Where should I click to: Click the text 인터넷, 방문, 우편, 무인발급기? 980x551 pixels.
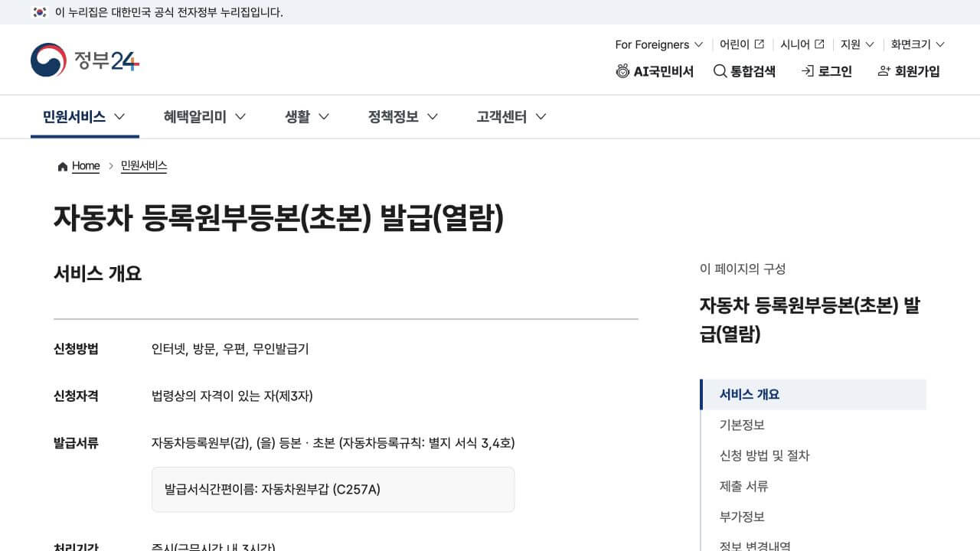coord(230,349)
